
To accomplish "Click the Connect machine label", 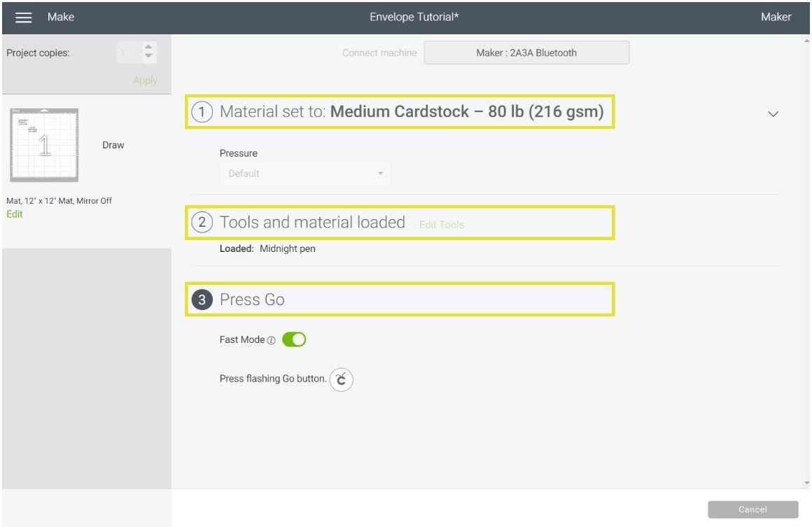I will click(379, 52).
